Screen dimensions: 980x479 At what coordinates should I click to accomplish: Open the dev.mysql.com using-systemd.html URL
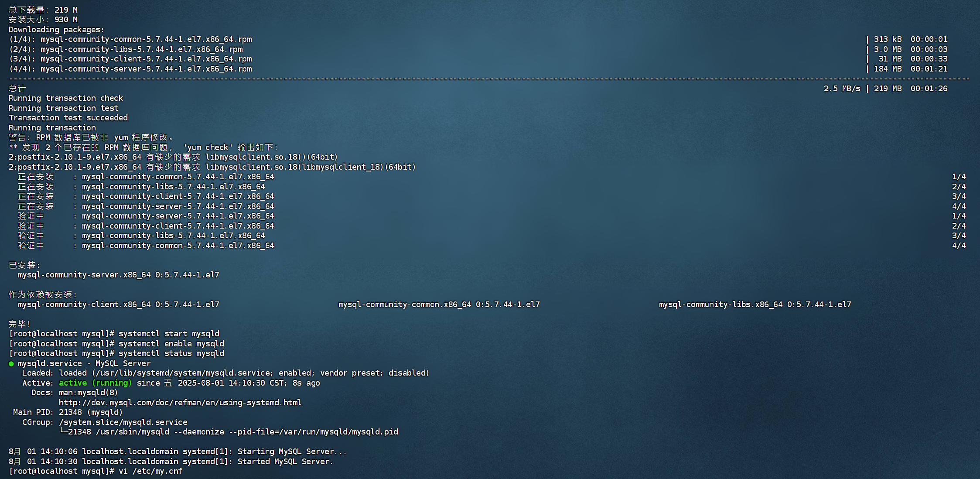[x=180, y=403]
